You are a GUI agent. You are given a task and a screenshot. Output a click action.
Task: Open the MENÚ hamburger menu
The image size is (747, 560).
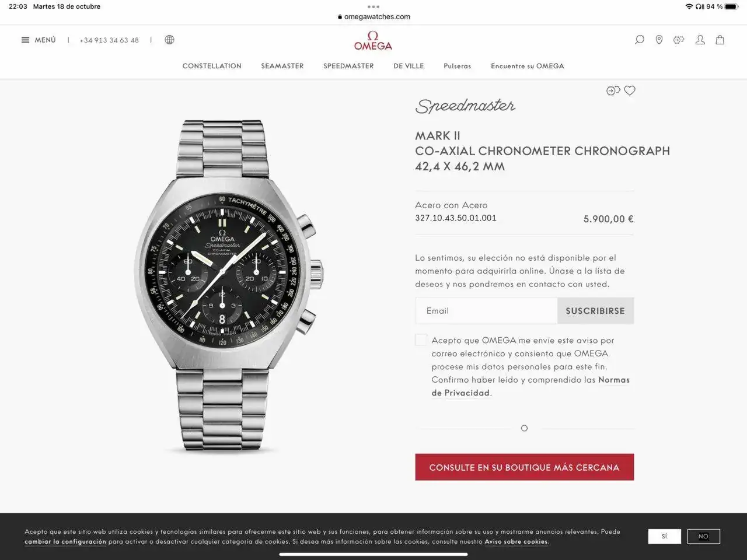click(x=39, y=40)
